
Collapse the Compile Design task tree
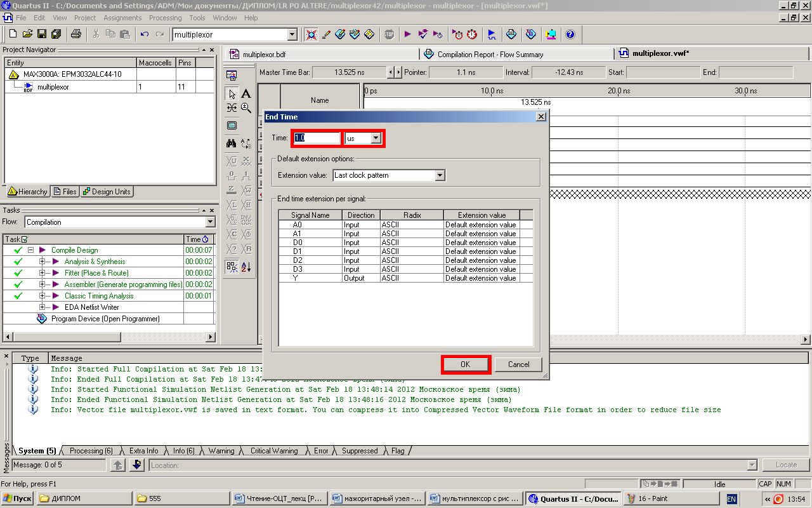30,250
